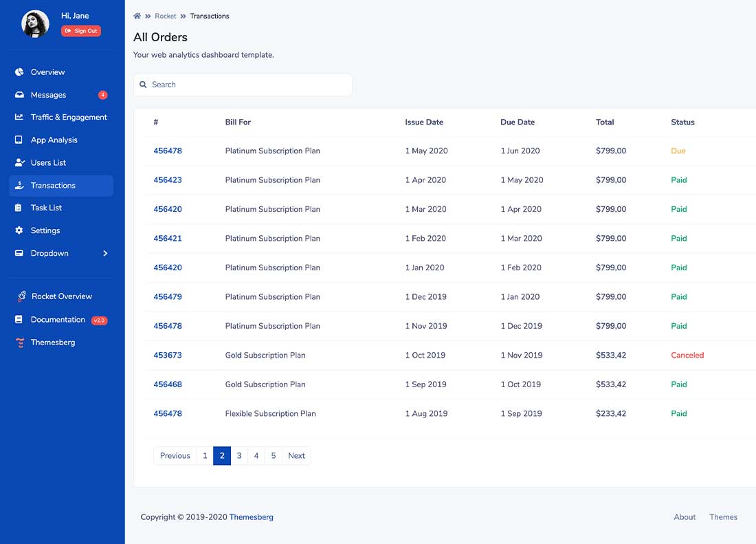The width and height of the screenshot is (756, 544).
Task: Collapse the Documentation sidebar entry
Action: [x=58, y=319]
